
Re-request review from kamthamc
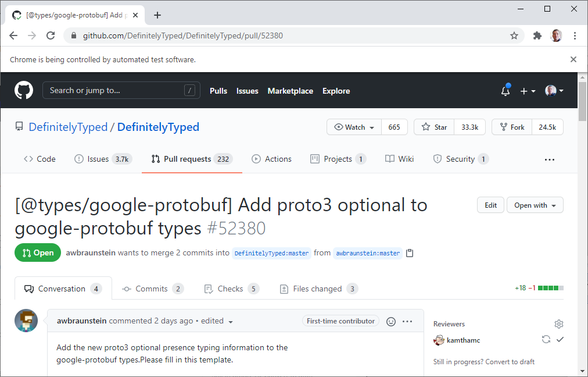pos(546,339)
